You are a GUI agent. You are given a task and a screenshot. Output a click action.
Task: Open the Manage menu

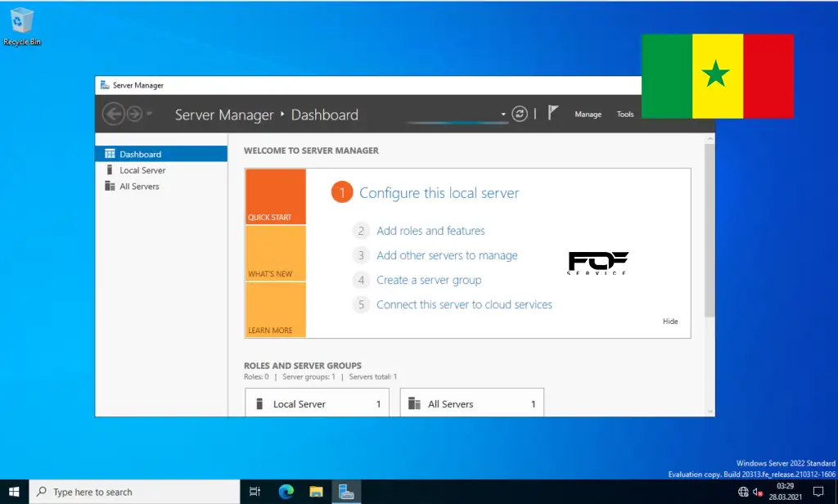(x=588, y=114)
